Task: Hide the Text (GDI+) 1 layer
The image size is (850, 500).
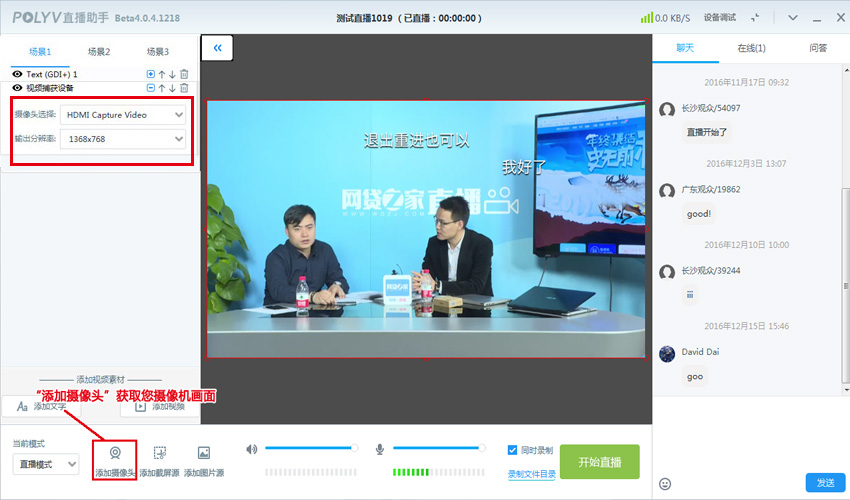Action: [x=17, y=74]
